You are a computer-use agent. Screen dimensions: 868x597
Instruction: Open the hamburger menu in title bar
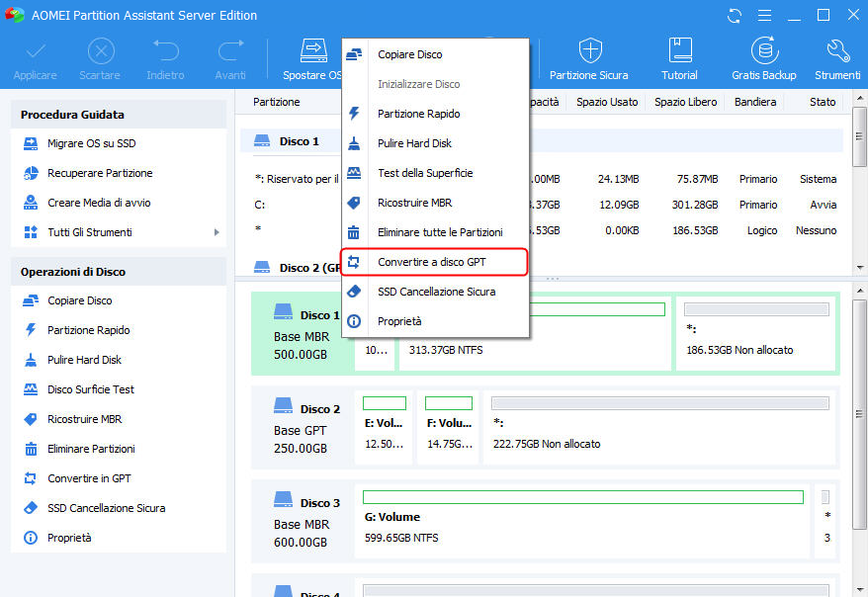(x=764, y=16)
